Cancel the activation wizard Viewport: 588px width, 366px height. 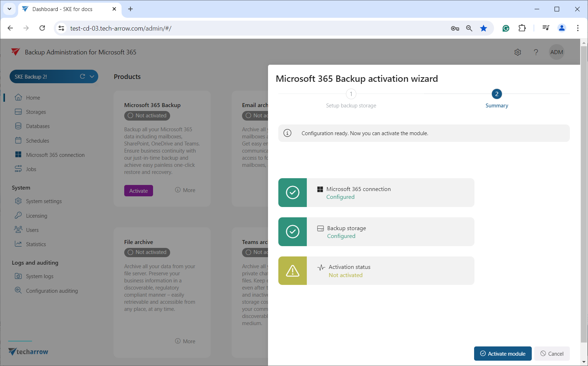point(552,354)
